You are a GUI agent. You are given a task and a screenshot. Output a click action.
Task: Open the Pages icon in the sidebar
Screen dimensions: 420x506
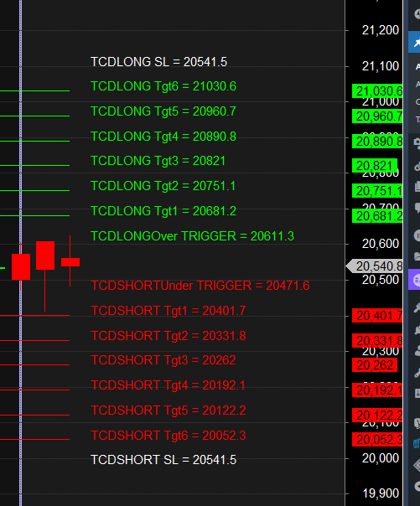417,187
